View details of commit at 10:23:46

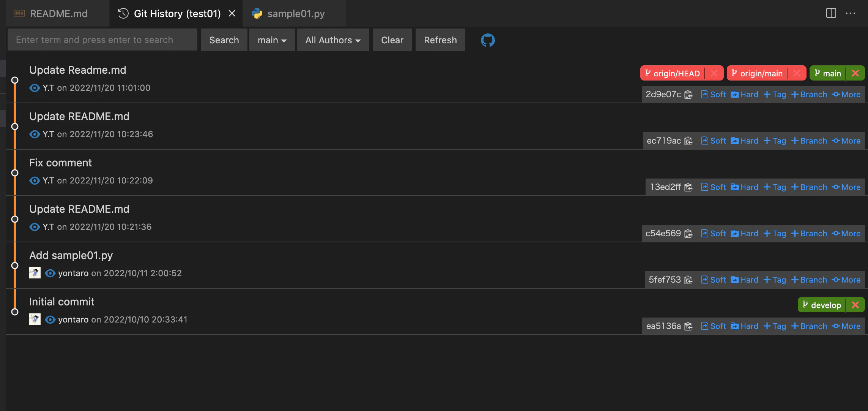(x=35, y=134)
